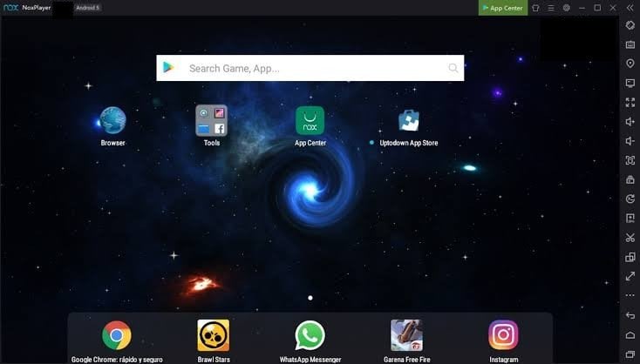Open the multi-instance manager icon

[630, 257]
